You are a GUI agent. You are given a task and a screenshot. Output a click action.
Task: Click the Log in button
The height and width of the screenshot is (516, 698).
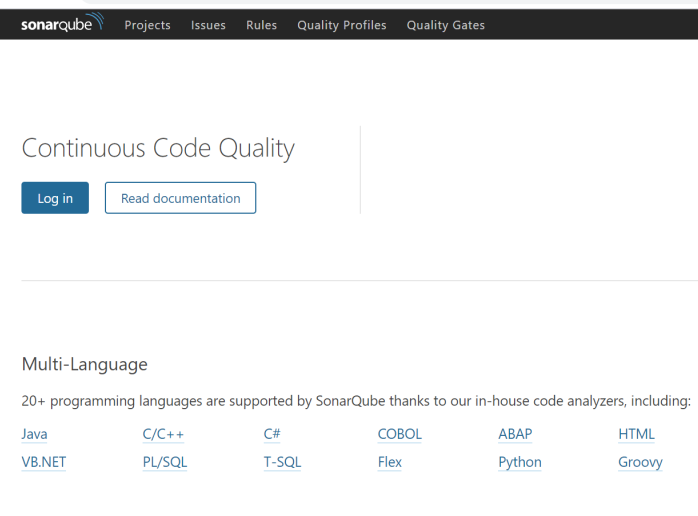tap(55, 198)
